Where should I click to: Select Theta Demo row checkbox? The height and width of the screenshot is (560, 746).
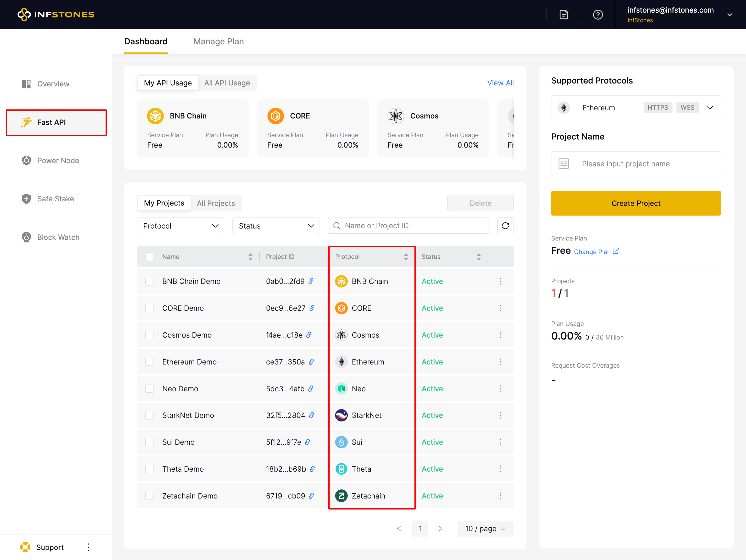(149, 469)
